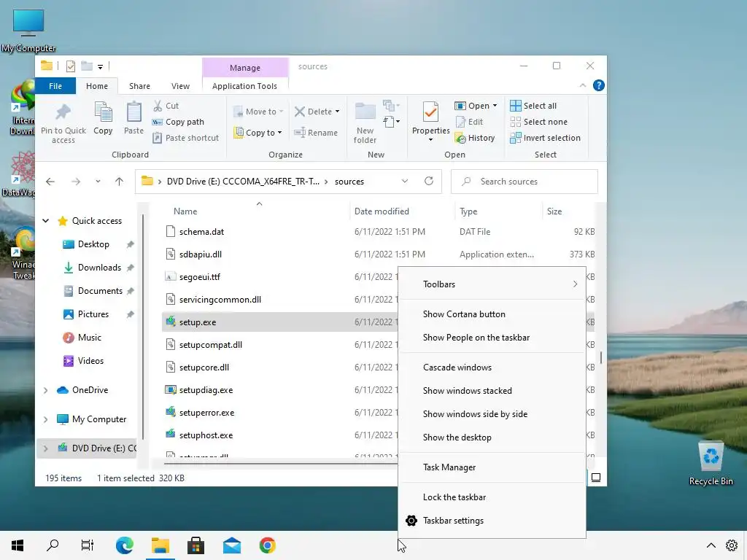Viewport: 747px width, 560px height.
Task: Open address bar history dropdown
Action: (x=404, y=181)
